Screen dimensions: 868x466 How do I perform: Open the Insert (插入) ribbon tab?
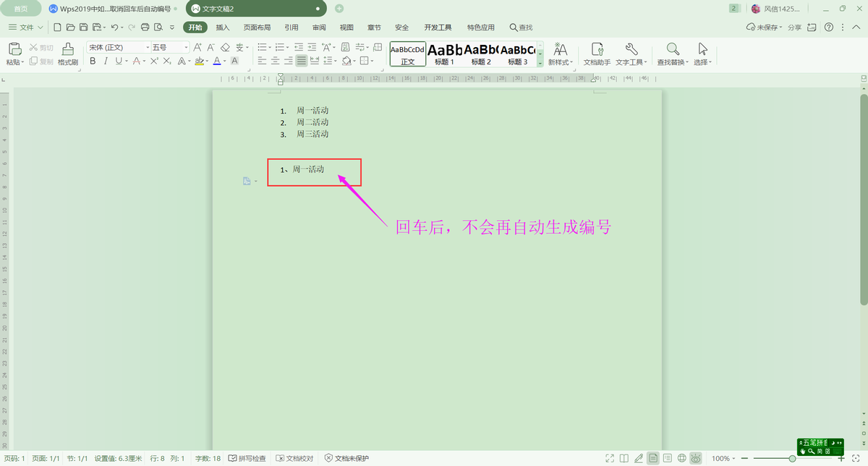coord(223,27)
